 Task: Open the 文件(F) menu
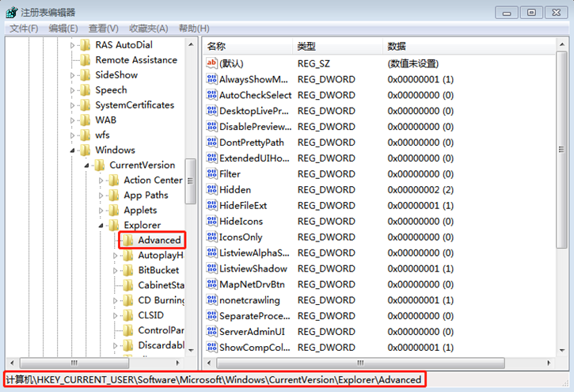tap(24, 29)
